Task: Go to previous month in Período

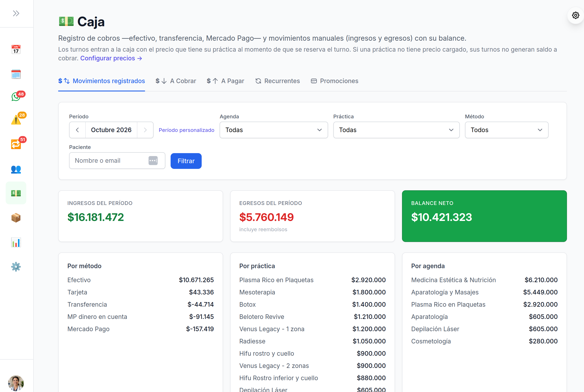Action: pyautogui.click(x=77, y=130)
